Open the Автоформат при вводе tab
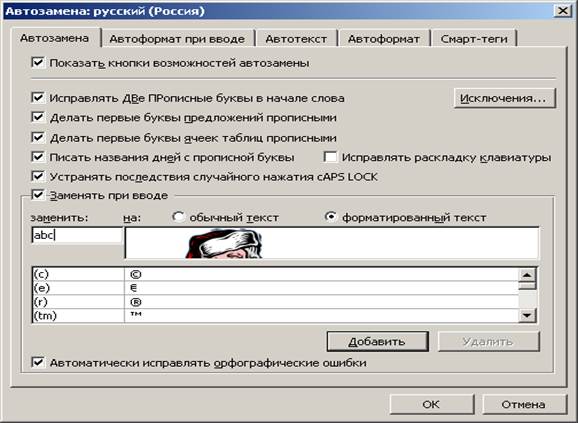Image resolution: width=578 pixels, height=423 pixels. tap(178, 39)
